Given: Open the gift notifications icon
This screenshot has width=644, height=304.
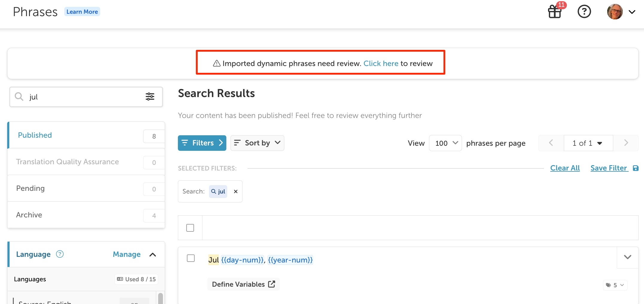Looking at the screenshot, I should click(x=555, y=12).
